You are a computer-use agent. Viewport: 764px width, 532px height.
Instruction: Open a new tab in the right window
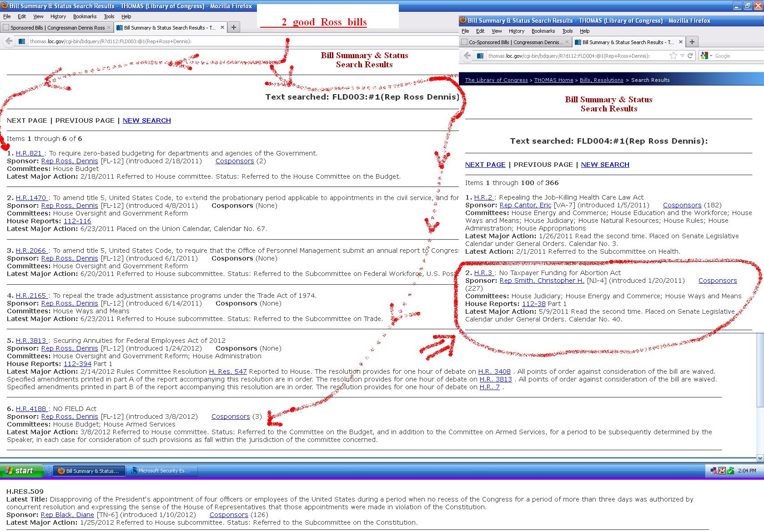[x=692, y=42]
